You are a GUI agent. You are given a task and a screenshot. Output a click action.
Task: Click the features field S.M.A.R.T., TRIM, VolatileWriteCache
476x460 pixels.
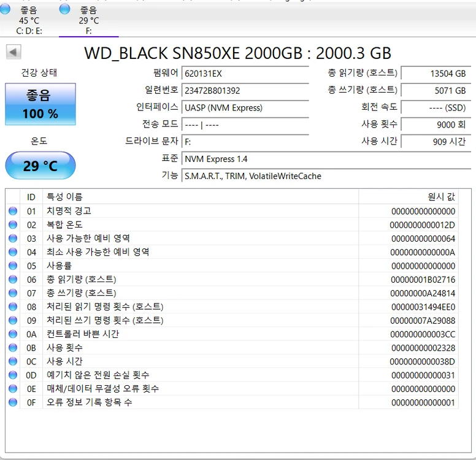[326, 176]
